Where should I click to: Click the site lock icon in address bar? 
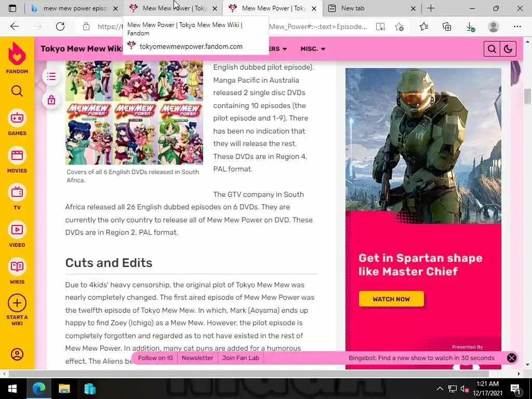click(x=86, y=26)
